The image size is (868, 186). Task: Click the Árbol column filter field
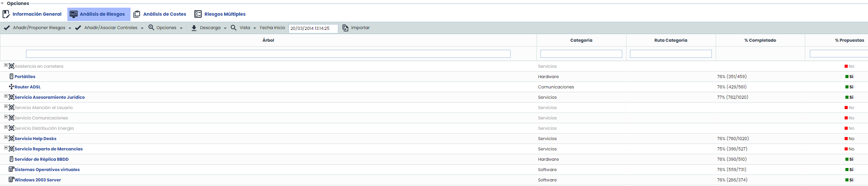tap(268, 54)
